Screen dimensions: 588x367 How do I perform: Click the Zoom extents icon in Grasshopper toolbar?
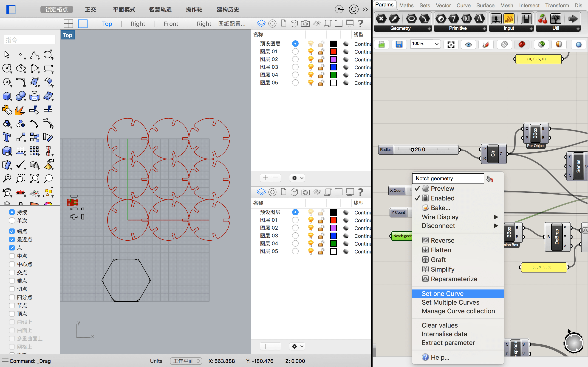pyautogui.click(x=451, y=44)
